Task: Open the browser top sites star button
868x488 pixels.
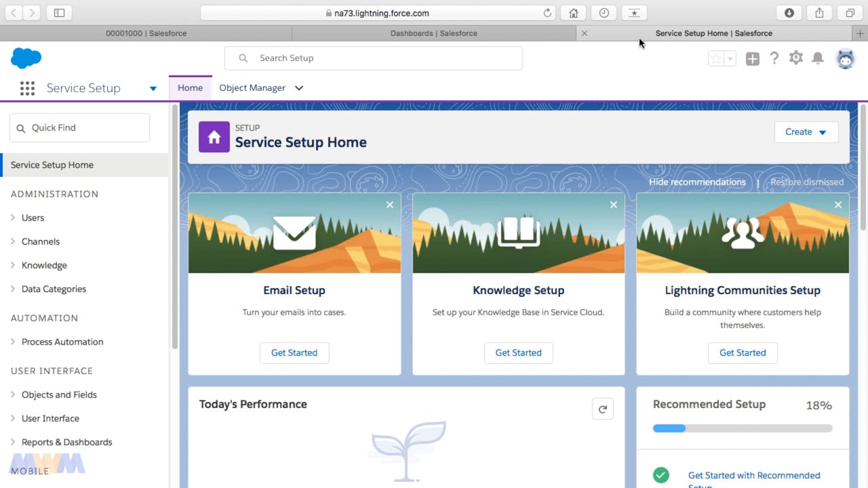Action: 634,13
